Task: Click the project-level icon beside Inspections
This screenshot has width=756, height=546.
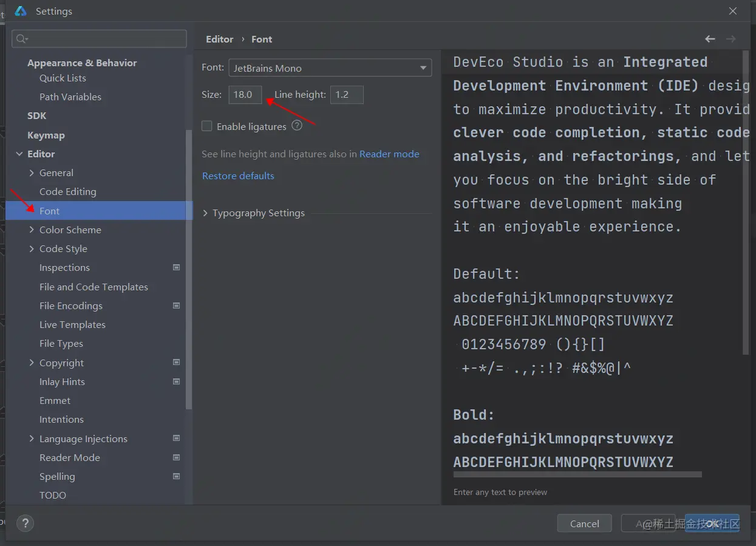Action: [177, 267]
